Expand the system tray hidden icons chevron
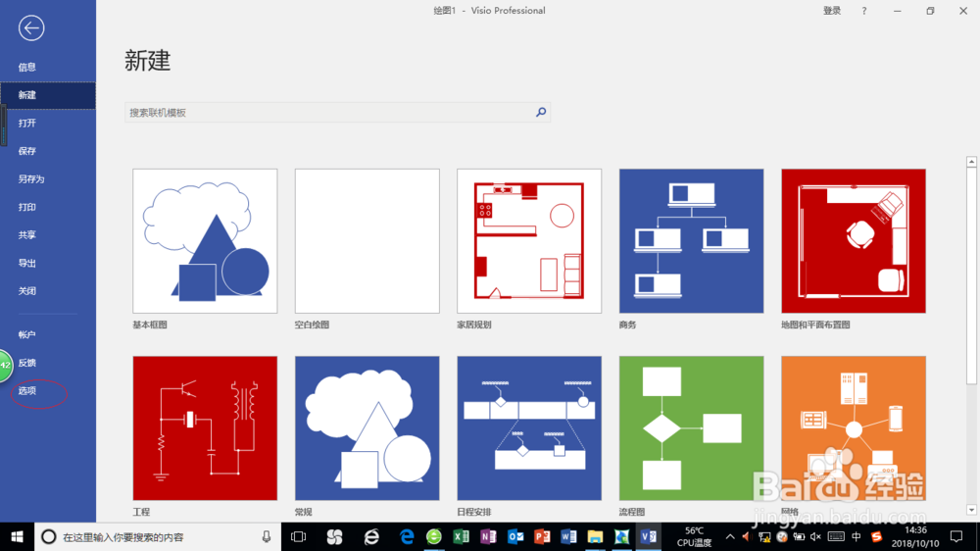Viewport: 980px width, 551px height. click(730, 536)
